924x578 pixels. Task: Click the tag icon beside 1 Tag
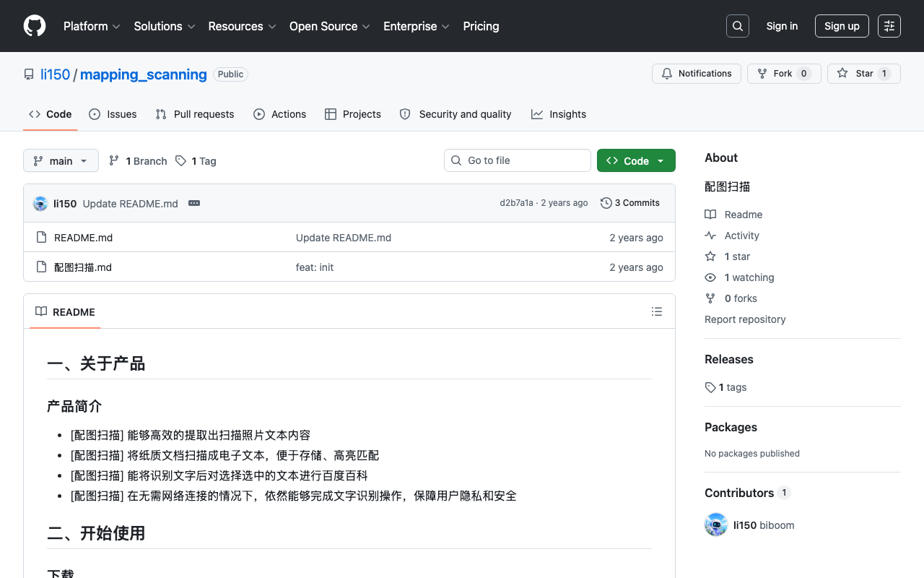(180, 160)
